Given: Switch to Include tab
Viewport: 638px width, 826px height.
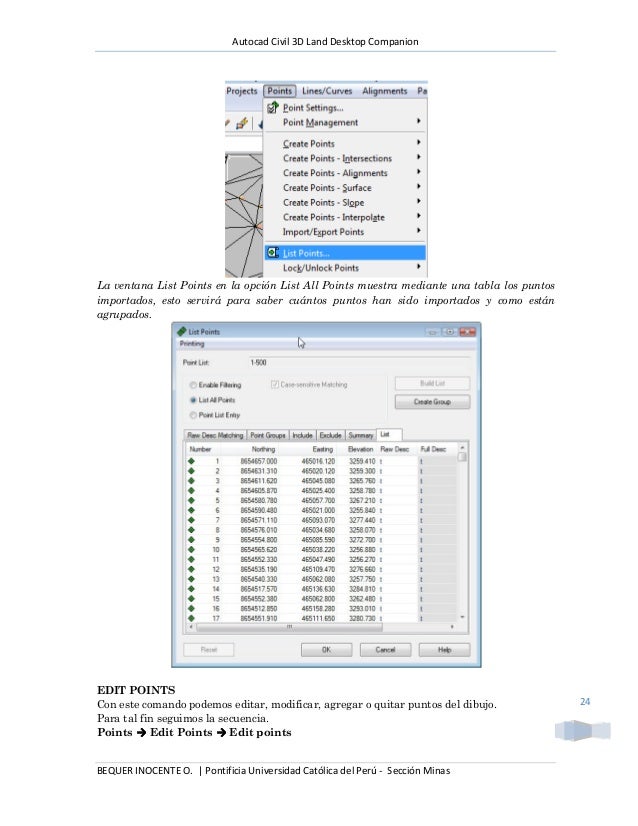Looking at the screenshot, I should point(302,435).
